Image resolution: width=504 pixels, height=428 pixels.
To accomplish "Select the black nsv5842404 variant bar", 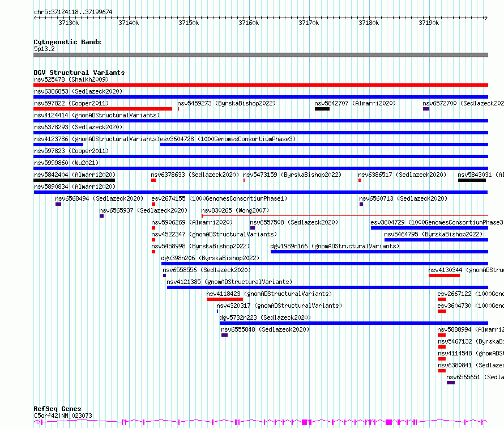I will tap(74, 180).
